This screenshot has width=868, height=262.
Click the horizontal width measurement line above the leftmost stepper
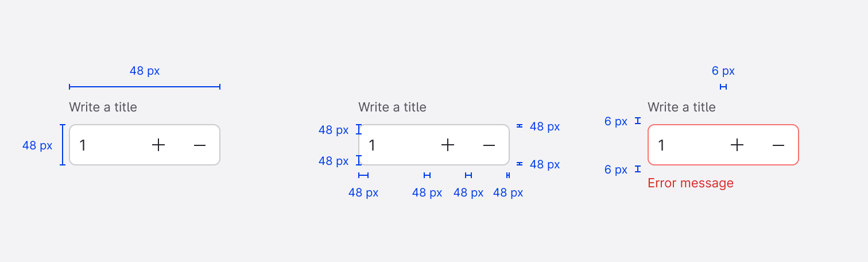[145, 87]
